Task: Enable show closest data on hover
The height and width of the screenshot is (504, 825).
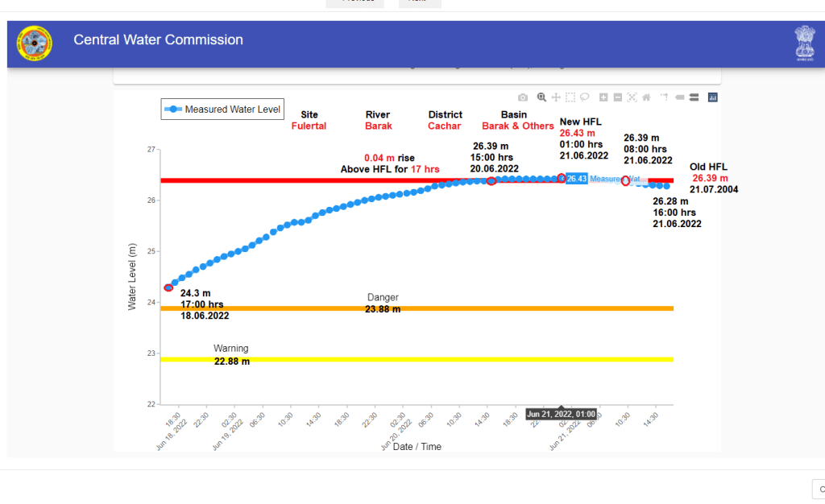Action: [679, 97]
